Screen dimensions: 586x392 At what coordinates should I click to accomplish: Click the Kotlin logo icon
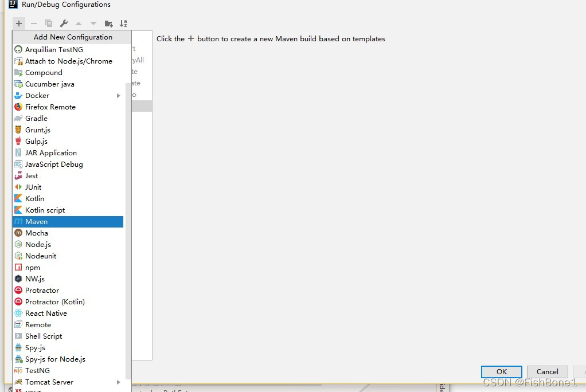coord(18,199)
